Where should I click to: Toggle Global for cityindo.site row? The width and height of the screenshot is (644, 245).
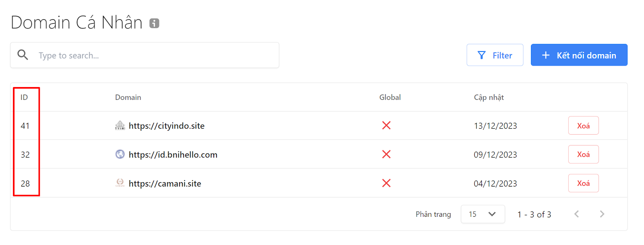[x=386, y=125]
